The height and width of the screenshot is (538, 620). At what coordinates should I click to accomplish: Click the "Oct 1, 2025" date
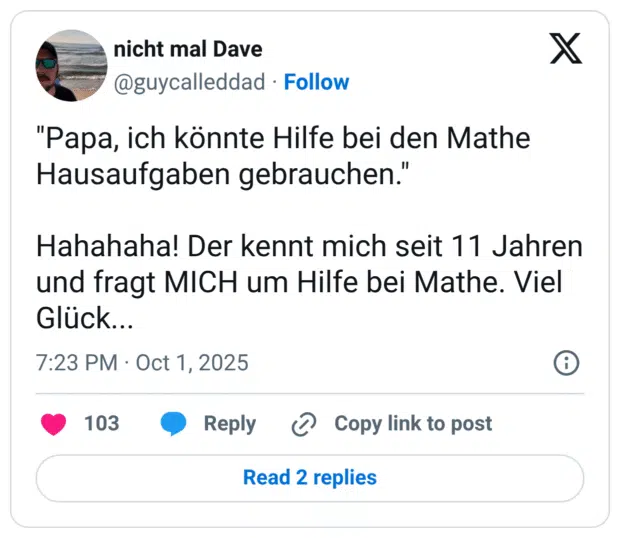click(192, 363)
